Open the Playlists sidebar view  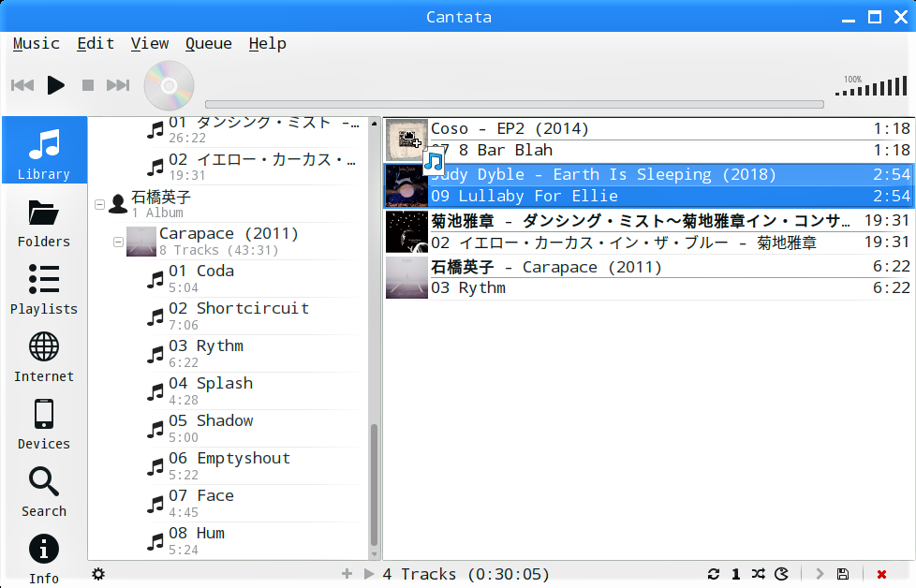click(44, 291)
